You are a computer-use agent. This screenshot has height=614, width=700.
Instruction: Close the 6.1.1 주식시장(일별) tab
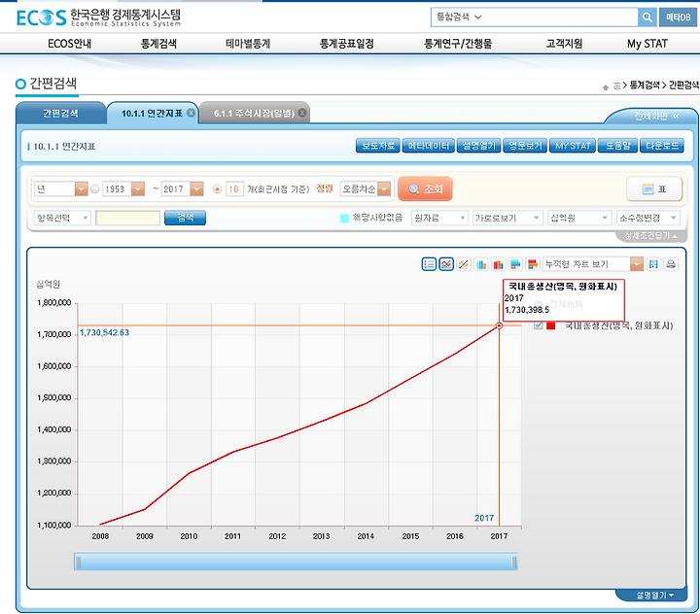pos(302,113)
